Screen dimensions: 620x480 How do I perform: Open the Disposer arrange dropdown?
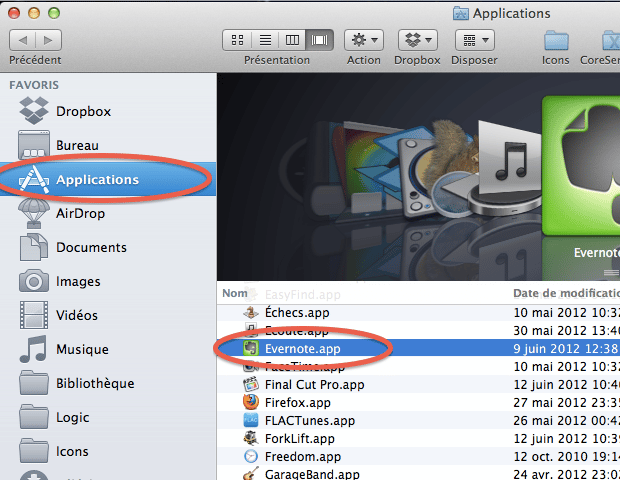pyautogui.click(x=475, y=40)
